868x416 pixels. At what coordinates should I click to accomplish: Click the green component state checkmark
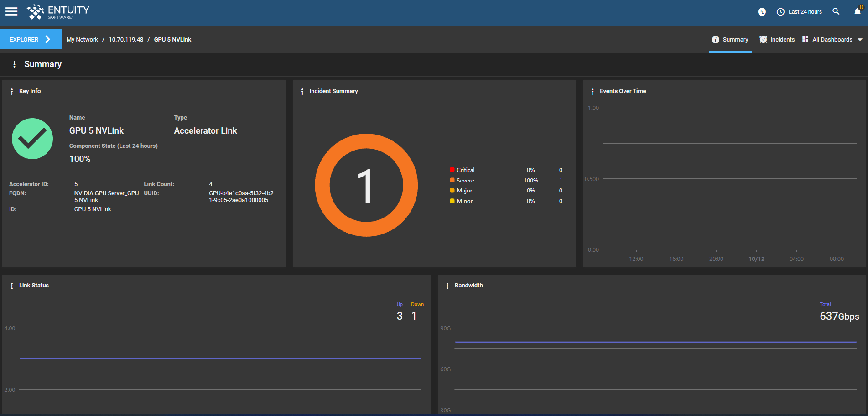32,139
